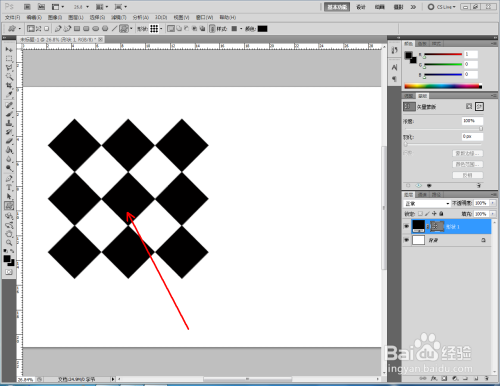Hide the Shape 1 layer
This screenshot has width=500, height=386.
[x=406, y=226]
